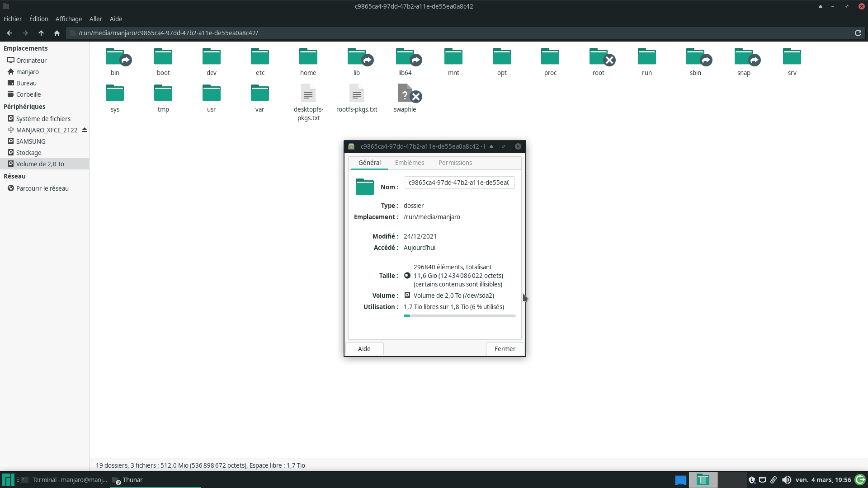Eject the MANJARO_XFCE_2122 device
Image resolution: width=868 pixels, height=488 pixels.
coord(85,130)
